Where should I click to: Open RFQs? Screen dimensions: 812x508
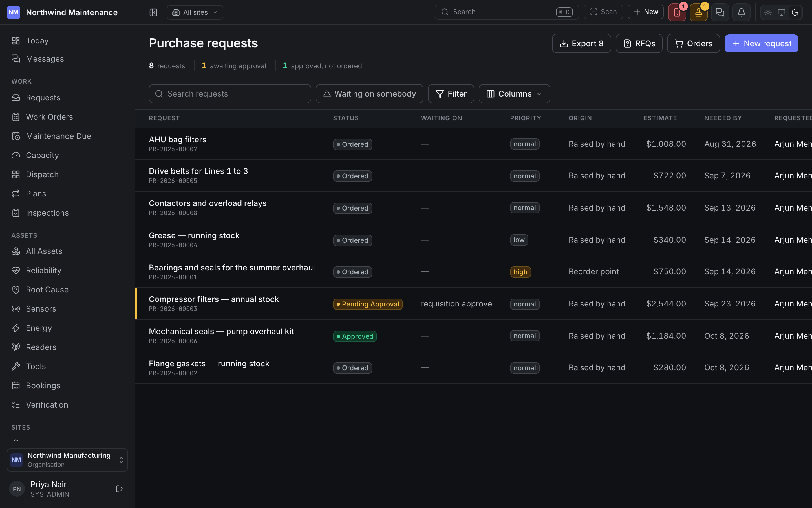pyautogui.click(x=639, y=43)
